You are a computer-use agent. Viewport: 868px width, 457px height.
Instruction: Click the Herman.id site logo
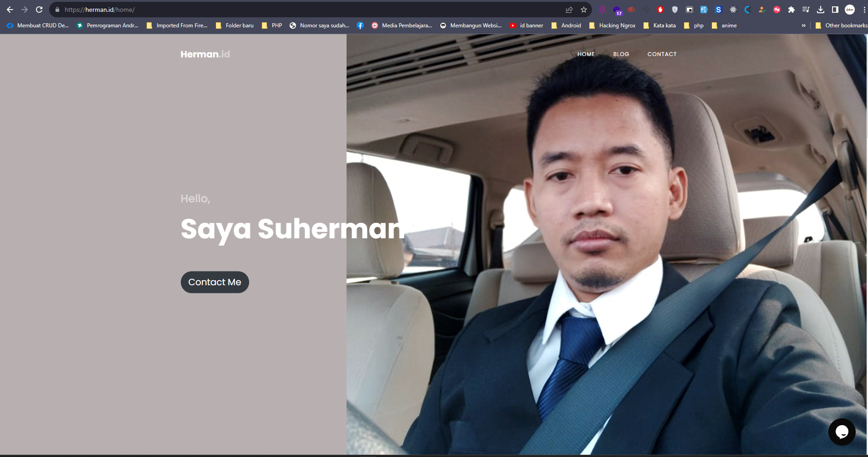pos(204,54)
